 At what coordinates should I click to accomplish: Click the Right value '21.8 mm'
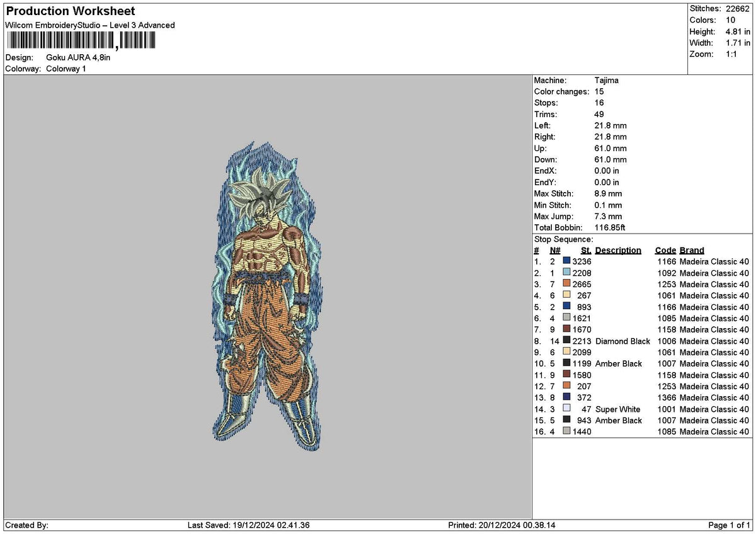(610, 137)
